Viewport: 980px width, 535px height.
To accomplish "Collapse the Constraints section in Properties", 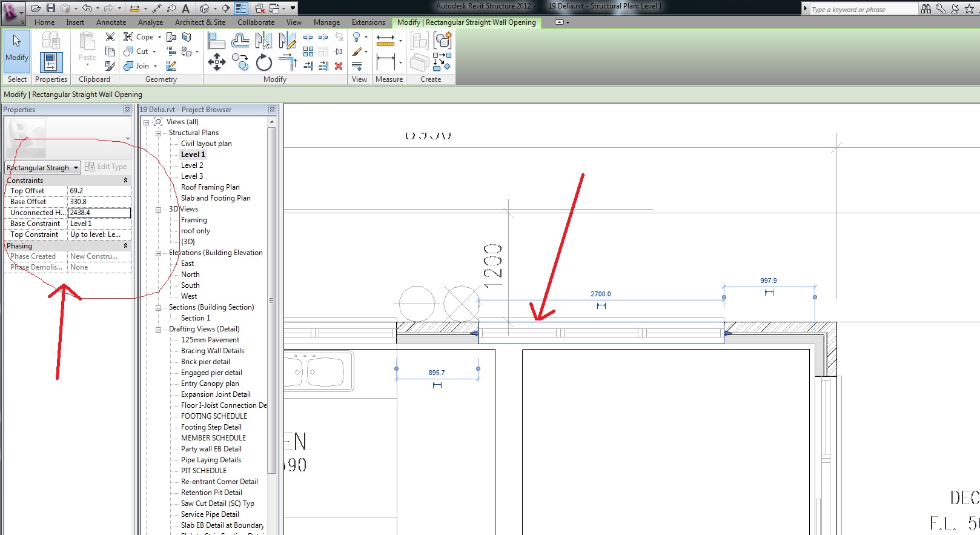I will click(125, 181).
